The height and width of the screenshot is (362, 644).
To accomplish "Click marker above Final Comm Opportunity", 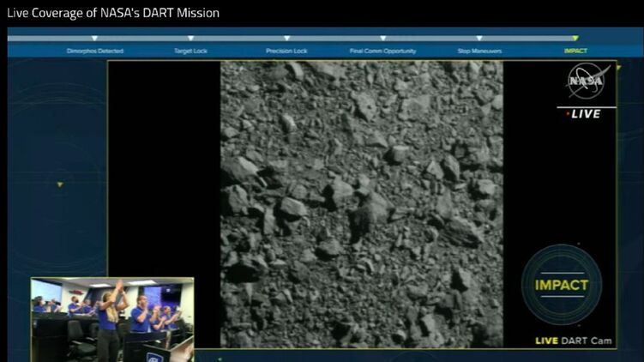I will click(382, 39).
